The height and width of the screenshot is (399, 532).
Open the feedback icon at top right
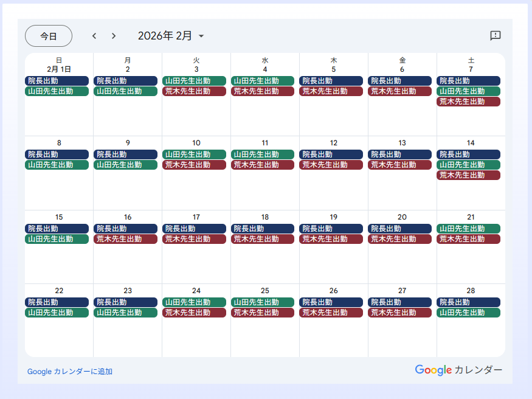[x=495, y=36]
